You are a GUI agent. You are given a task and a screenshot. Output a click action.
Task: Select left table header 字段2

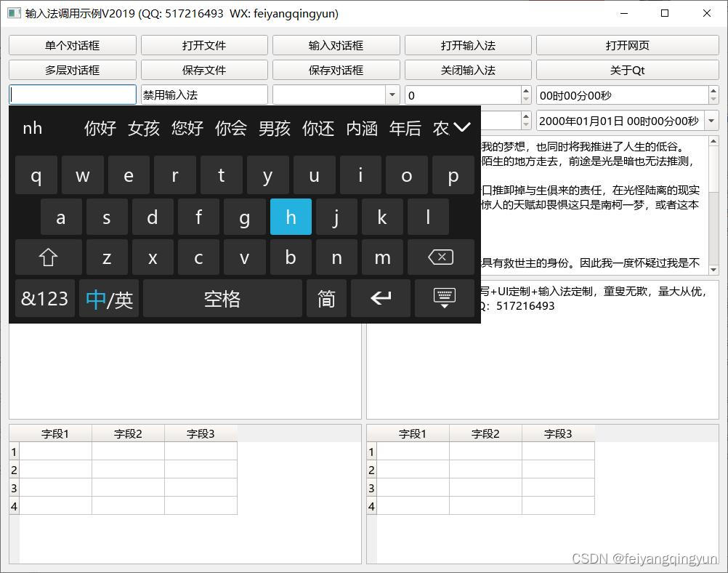[x=128, y=433]
